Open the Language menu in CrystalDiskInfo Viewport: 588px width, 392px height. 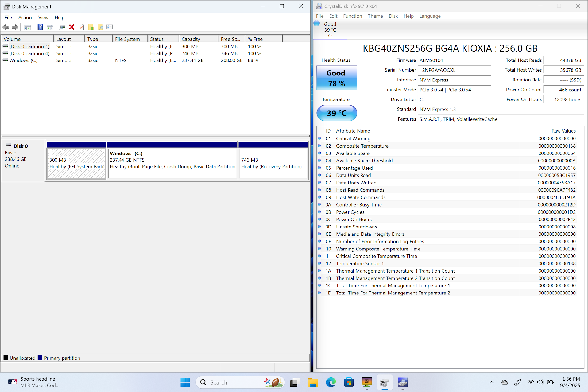(x=430, y=16)
